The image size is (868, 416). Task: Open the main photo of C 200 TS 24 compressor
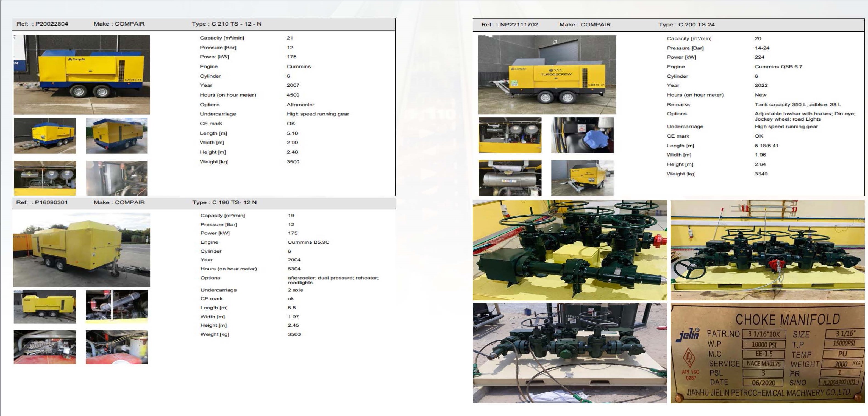click(547, 75)
